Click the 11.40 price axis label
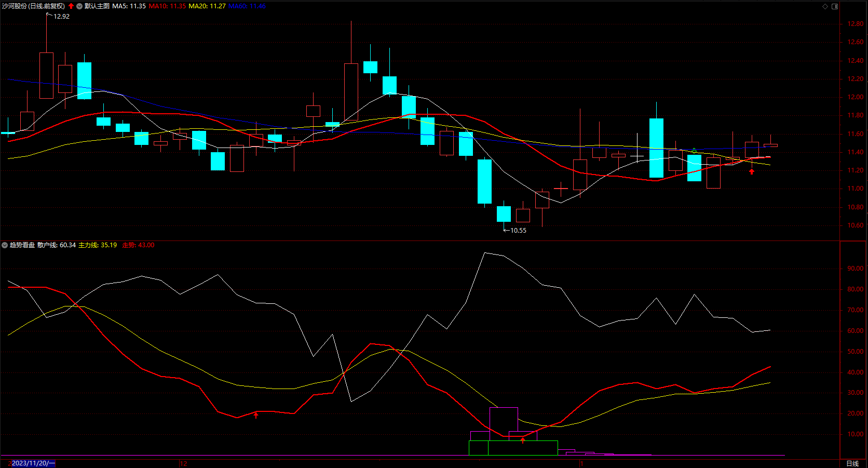The image size is (868, 468). tap(856, 152)
